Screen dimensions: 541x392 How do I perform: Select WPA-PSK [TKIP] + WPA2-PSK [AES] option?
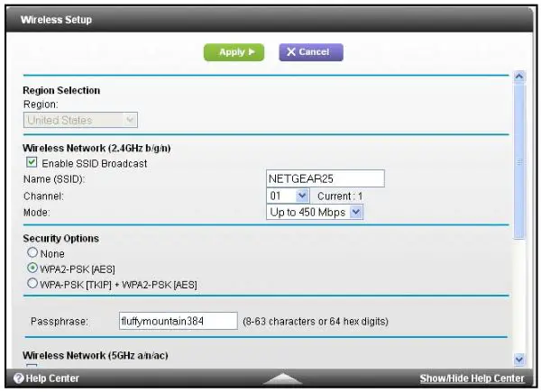pos(32,284)
